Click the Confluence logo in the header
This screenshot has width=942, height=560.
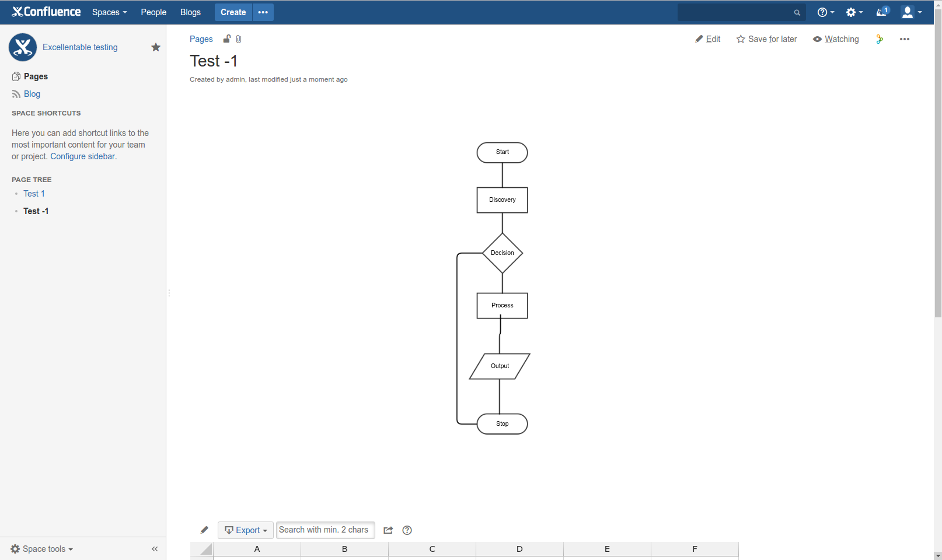[46, 12]
